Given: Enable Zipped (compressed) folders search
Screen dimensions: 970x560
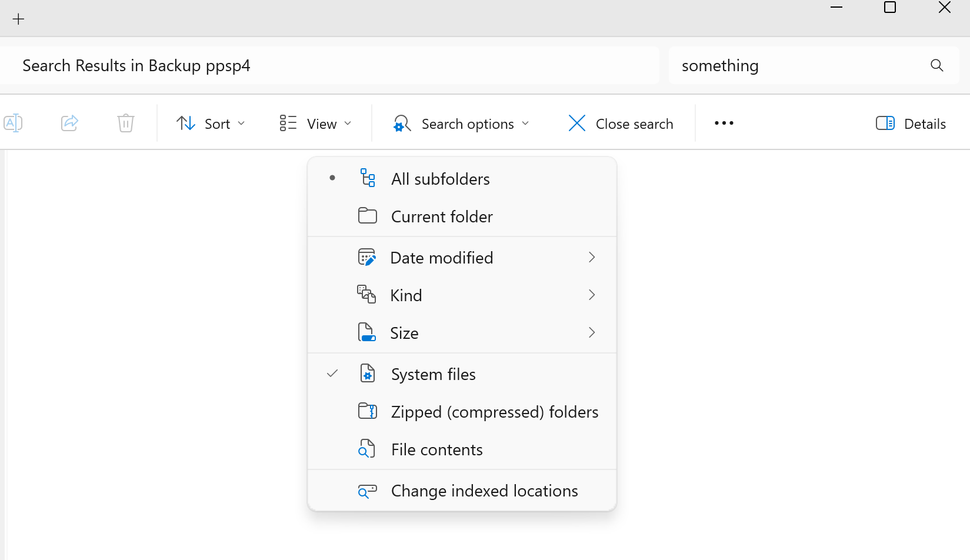Looking at the screenshot, I should click(x=462, y=412).
